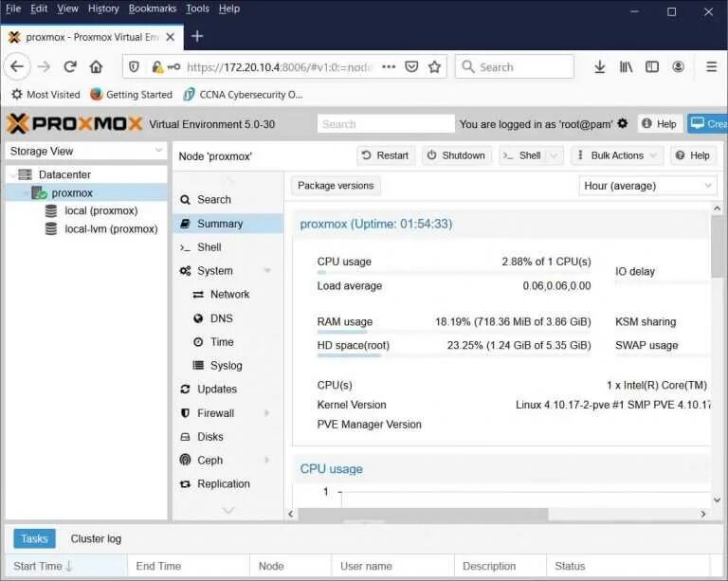Image resolution: width=728 pixels, height=581 pixels.
Task: Open Syslog item
Action: pos(227,366)
